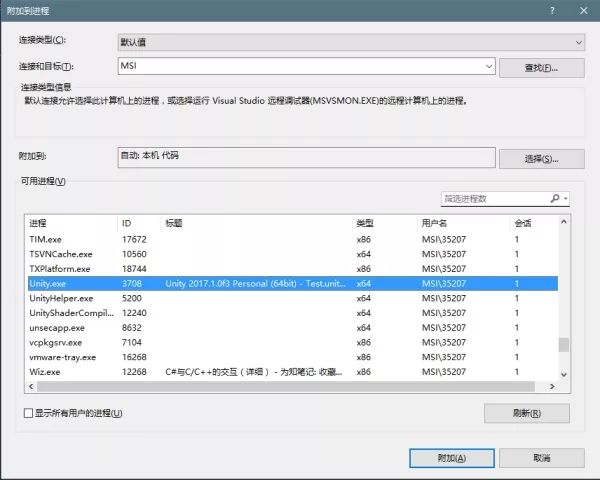Click the scroll down arrow of process list
Screen dimensions: 600x480
pyautogui.click(x=564, y=375)
